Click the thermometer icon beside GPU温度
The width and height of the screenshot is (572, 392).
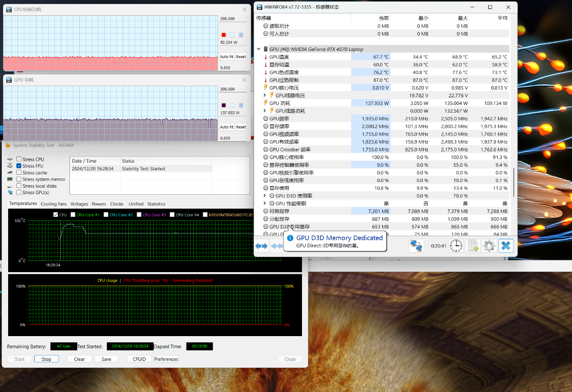265,57
